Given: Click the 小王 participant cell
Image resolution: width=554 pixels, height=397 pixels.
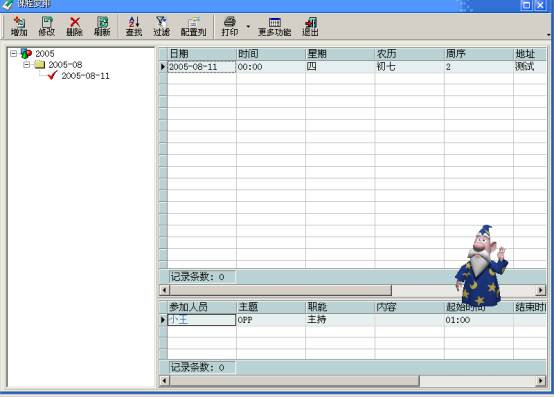Looking at the screenshot, I should (x=202, y=320).
